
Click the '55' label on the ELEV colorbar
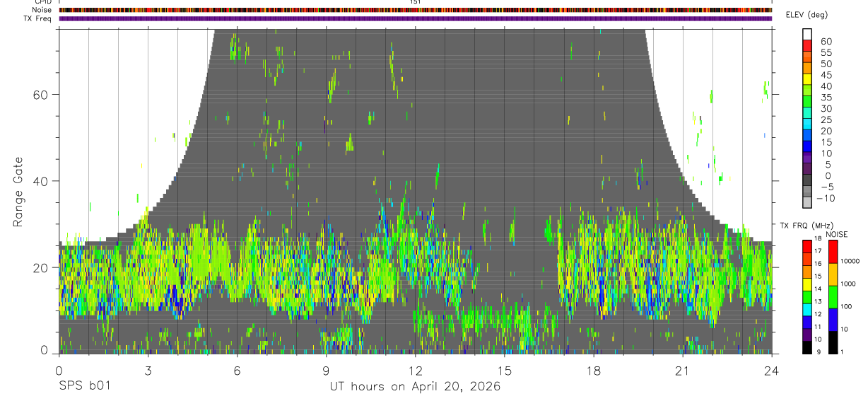826,52
